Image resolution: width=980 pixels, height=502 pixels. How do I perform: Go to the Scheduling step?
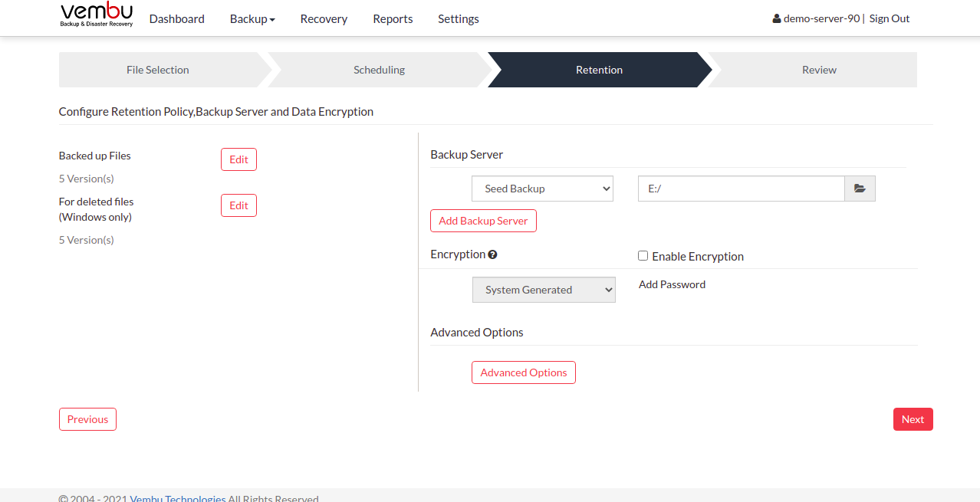point(379,70)
